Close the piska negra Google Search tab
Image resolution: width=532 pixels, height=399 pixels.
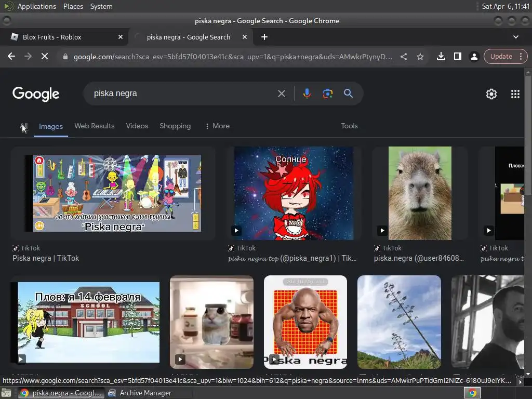tap(245, 37)
